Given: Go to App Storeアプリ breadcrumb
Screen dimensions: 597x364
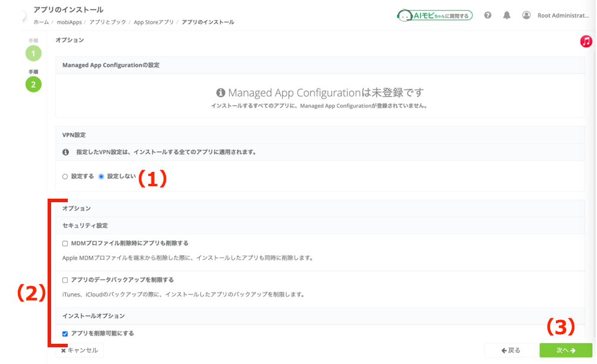Looking at the screenshot, I should [x=153, y=22].
